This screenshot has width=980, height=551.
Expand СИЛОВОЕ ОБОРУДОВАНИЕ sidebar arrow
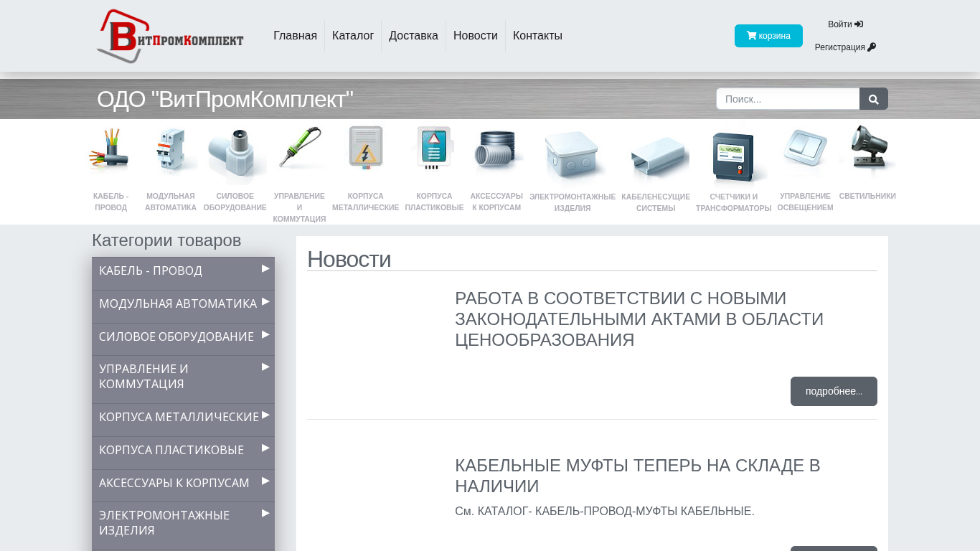(x=265, y=334)
